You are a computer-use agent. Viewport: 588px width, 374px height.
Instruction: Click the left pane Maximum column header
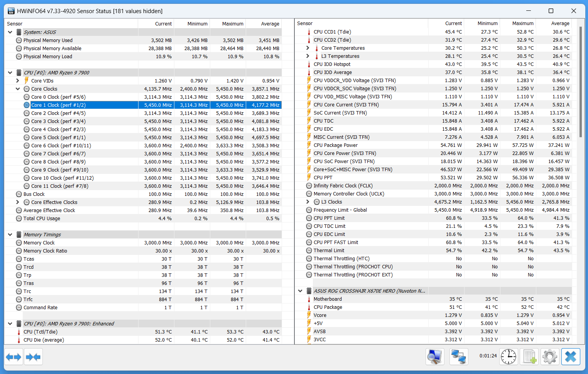tap(228, 24)
